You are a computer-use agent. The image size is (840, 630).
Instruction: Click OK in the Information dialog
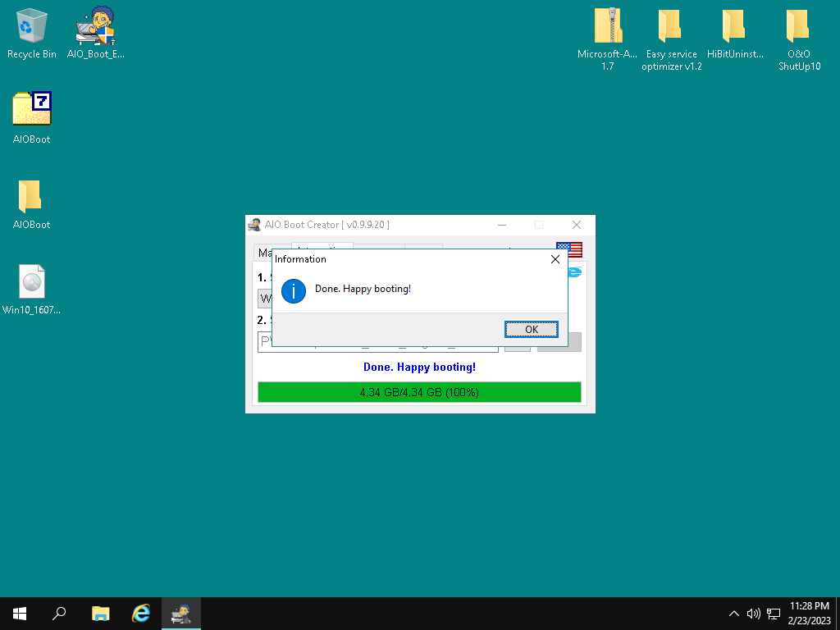(532, 329)
